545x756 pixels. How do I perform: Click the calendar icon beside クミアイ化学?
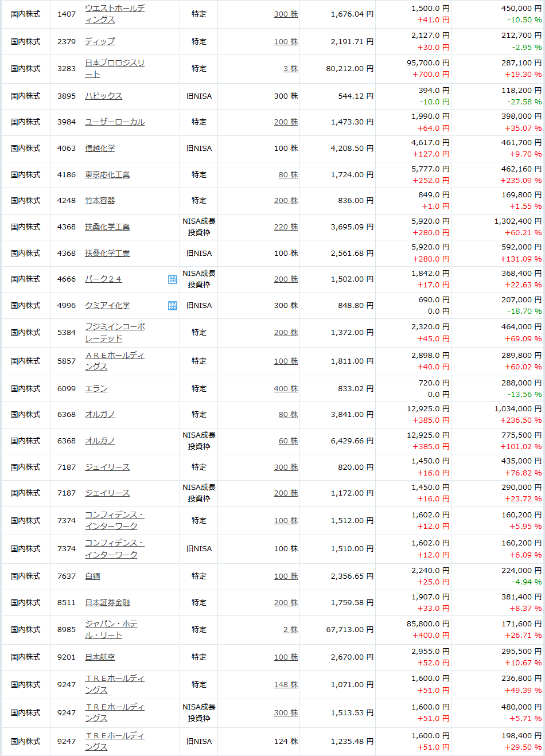click(x=172, y=306)
